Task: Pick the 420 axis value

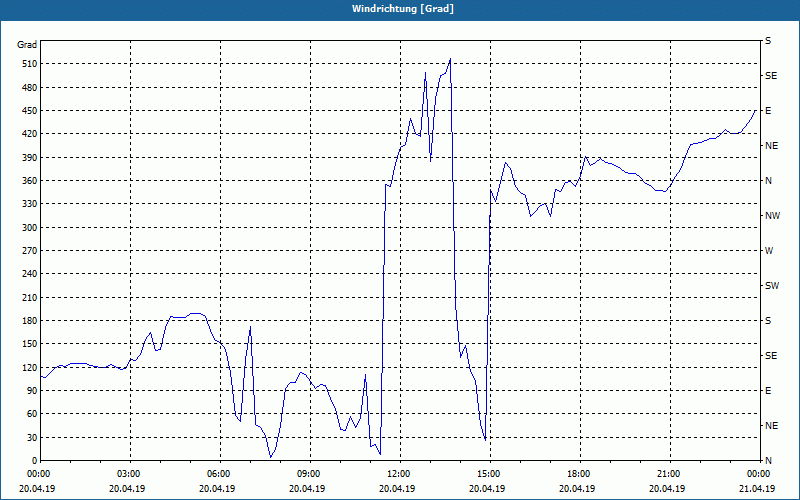Action: pos(29,134)
